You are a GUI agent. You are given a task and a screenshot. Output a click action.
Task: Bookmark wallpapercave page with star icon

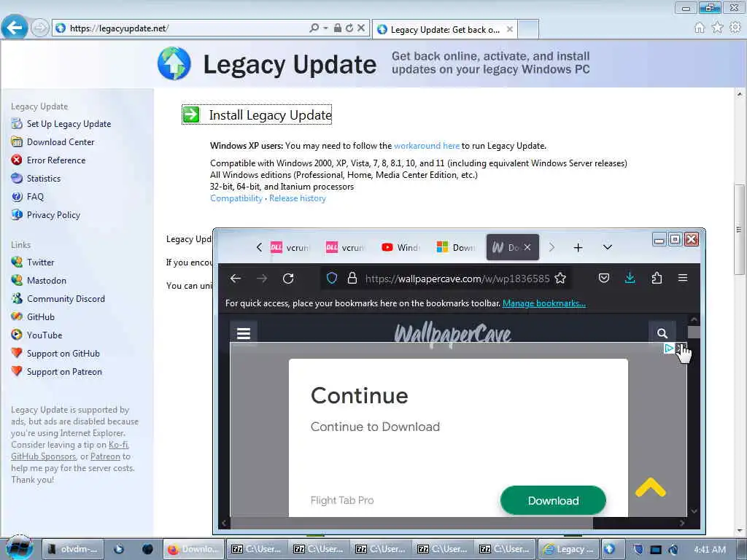[560, 278]
